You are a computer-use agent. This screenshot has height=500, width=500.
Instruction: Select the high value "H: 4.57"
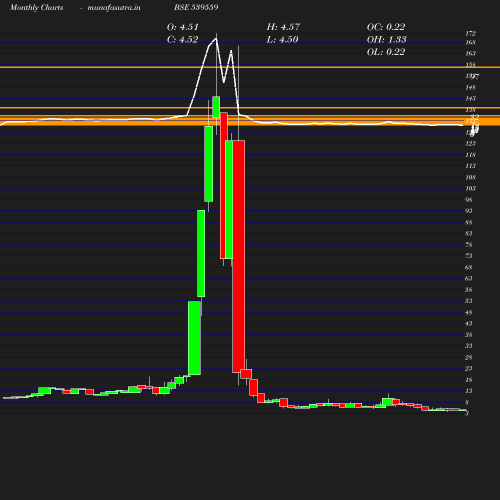pos(283,27)
